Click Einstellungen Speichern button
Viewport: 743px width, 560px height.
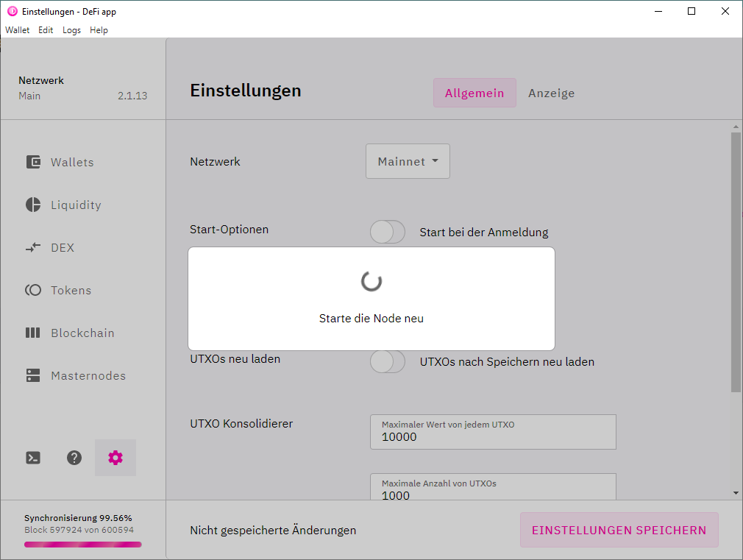(619, 530)
